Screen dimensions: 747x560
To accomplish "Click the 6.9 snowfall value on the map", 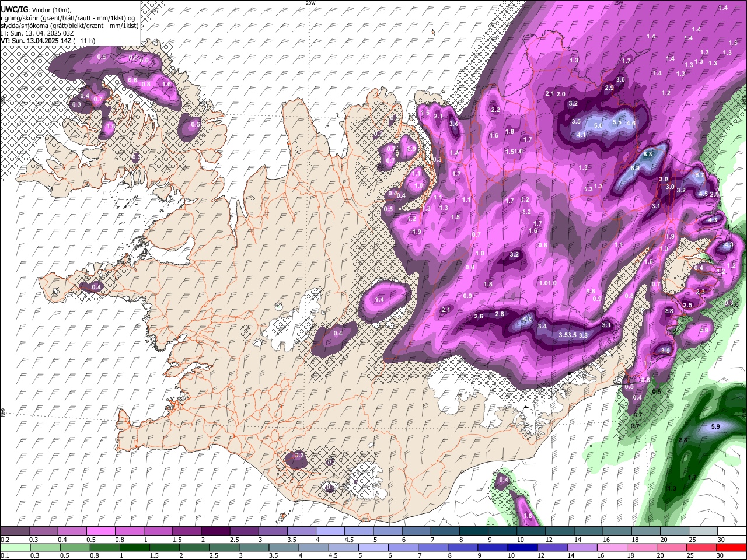I will (x=636, y=168).
